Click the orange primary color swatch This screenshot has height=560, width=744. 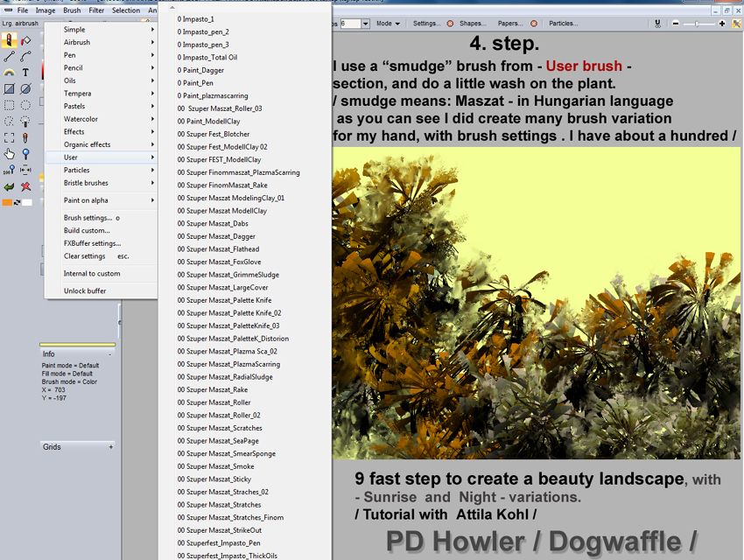[x=7, y=202]
